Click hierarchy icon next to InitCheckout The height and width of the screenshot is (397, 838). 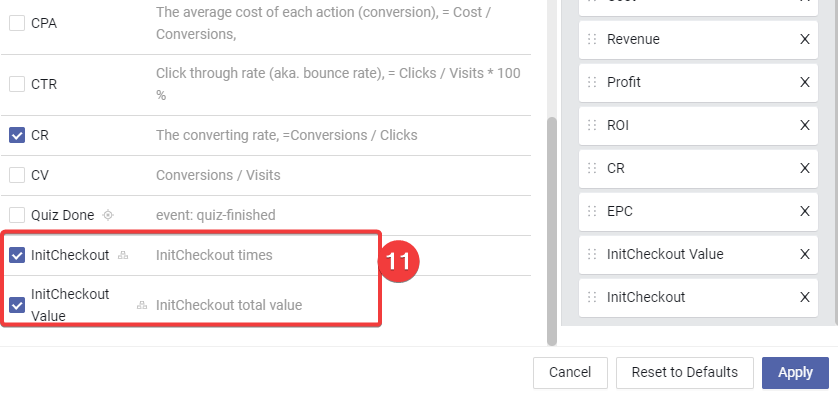tap(123, 255)
